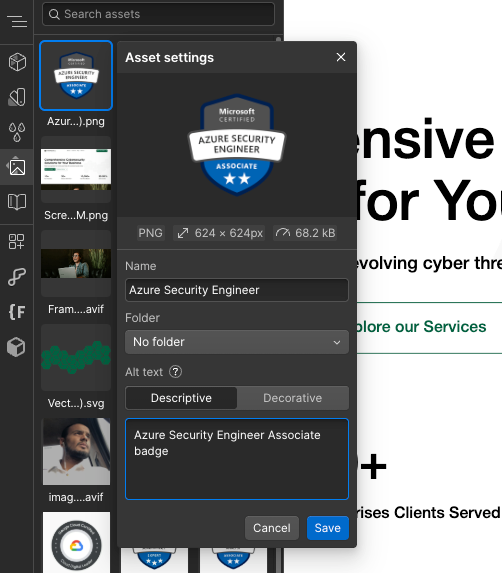This screenshot has height=573, width=502.
Task: Switch alt text to Decorative
Action: (293, 398)
